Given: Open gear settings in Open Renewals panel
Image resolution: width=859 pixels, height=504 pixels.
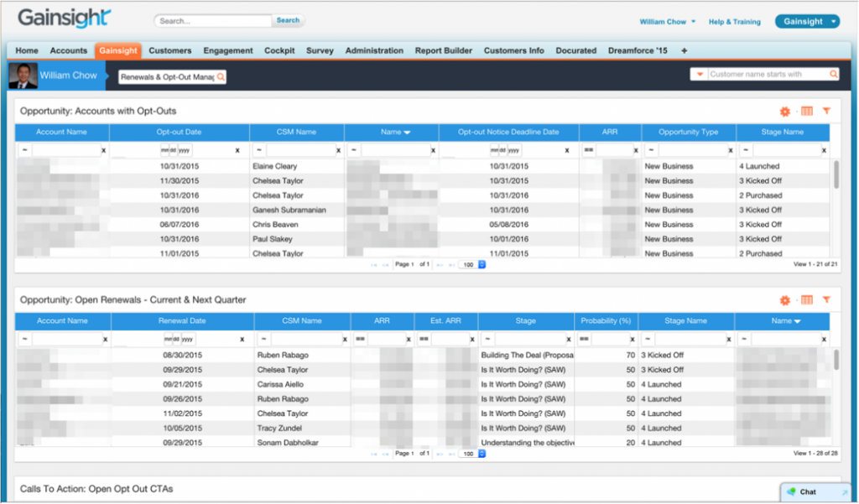Looking at the screenshot, I should click(x=785, y=300).
